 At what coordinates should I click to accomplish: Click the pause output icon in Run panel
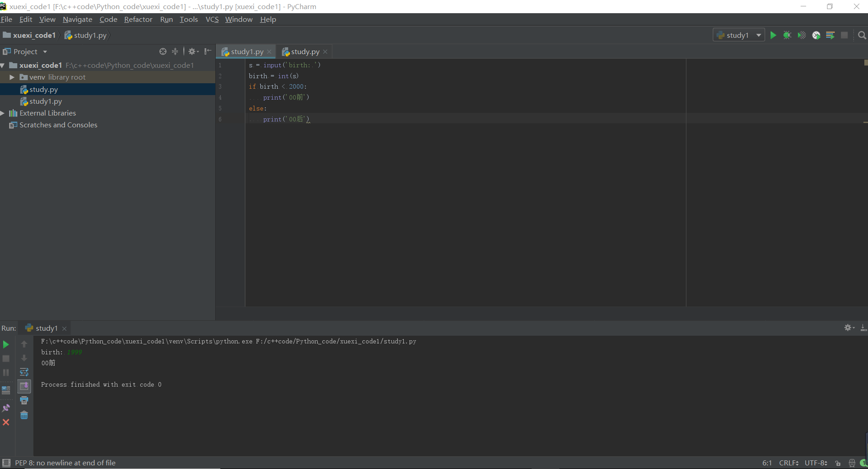pyautogui.click(x=6, y=373)
